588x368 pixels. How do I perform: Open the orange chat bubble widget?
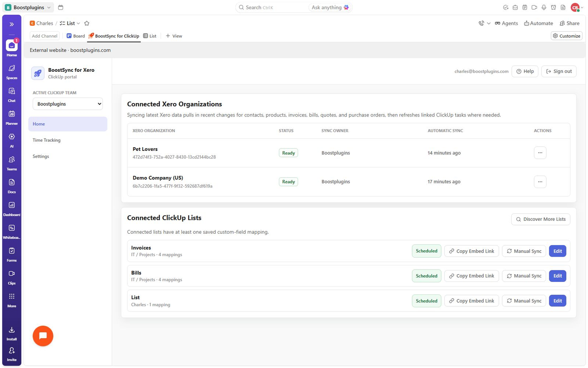point(43,336)
